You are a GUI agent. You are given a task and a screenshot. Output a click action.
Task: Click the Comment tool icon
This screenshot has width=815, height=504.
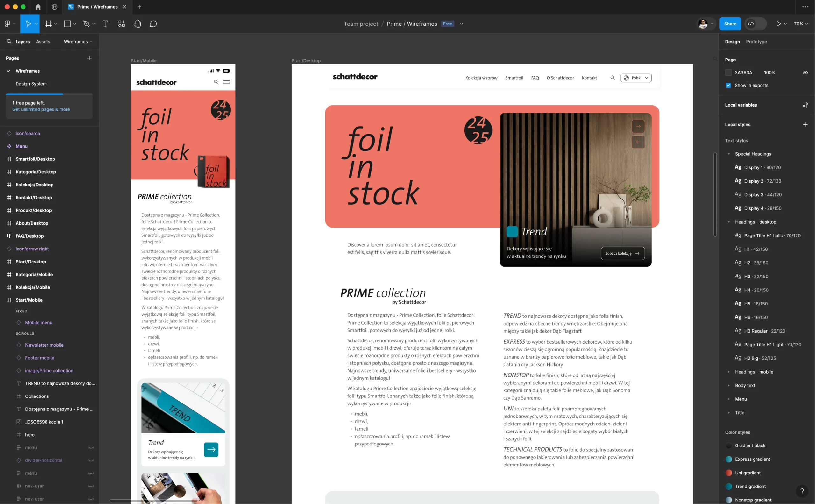pos(153,24)
